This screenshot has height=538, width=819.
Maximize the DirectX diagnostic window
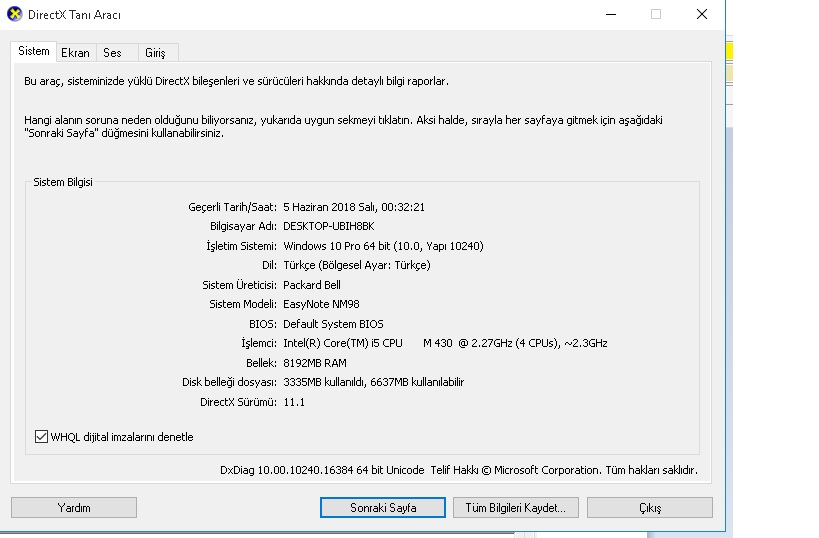pyautogui.click(x=656, y=15)
